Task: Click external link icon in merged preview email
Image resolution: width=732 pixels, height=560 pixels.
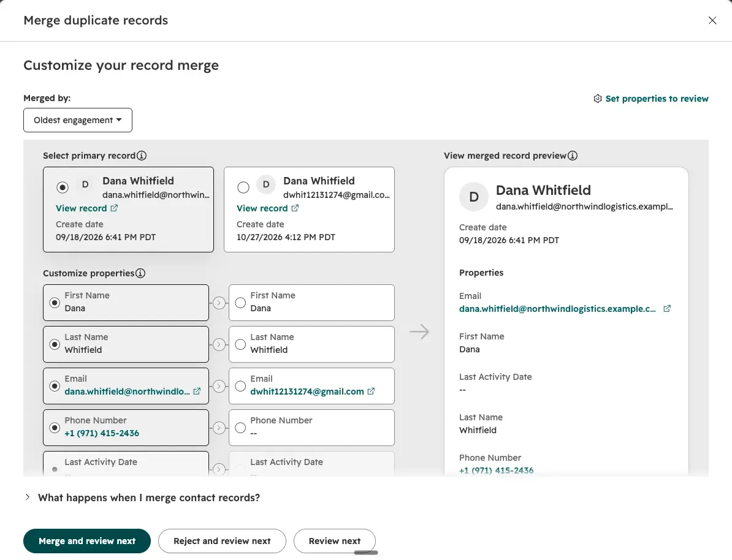Action: click(x=667, y=308)
